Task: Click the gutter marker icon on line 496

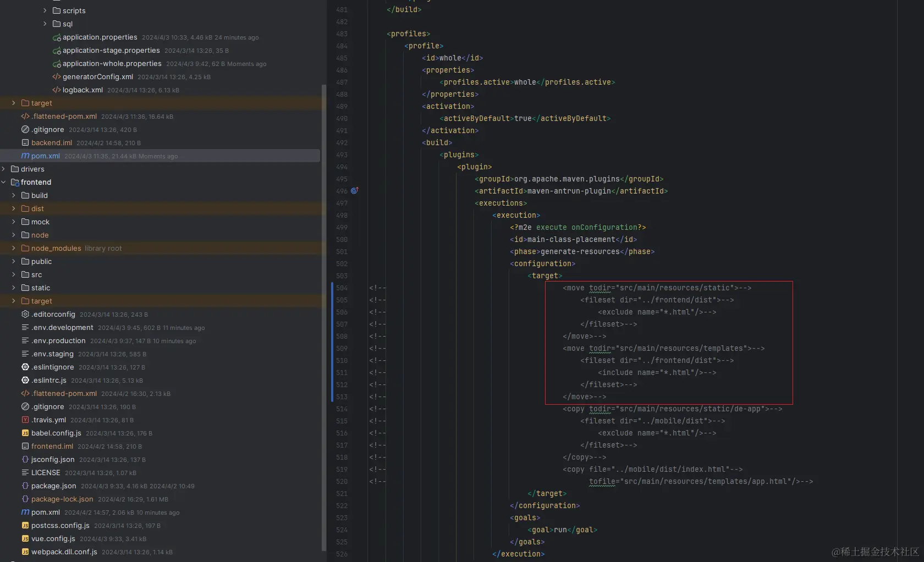Action: [x=355, y=190]
